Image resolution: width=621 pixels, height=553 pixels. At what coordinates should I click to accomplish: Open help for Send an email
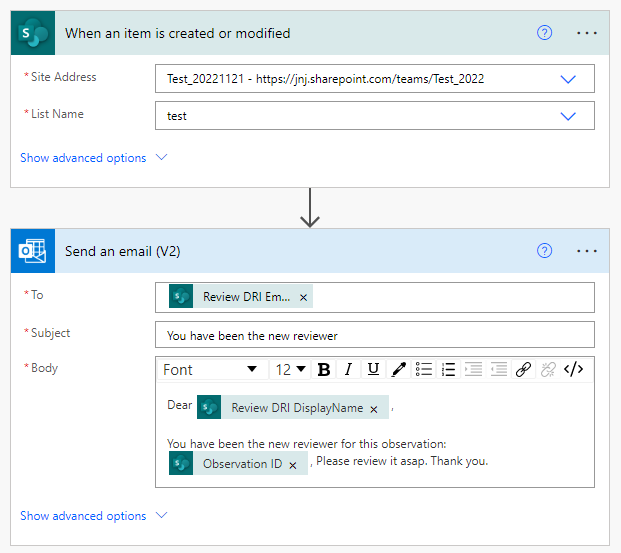coord(544,251)
